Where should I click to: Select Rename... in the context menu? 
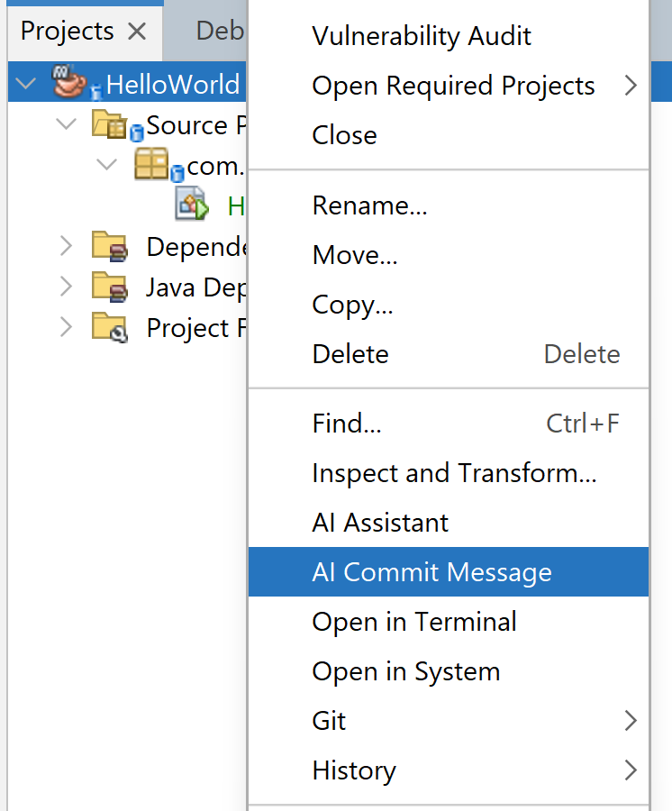tap(369, 205)
